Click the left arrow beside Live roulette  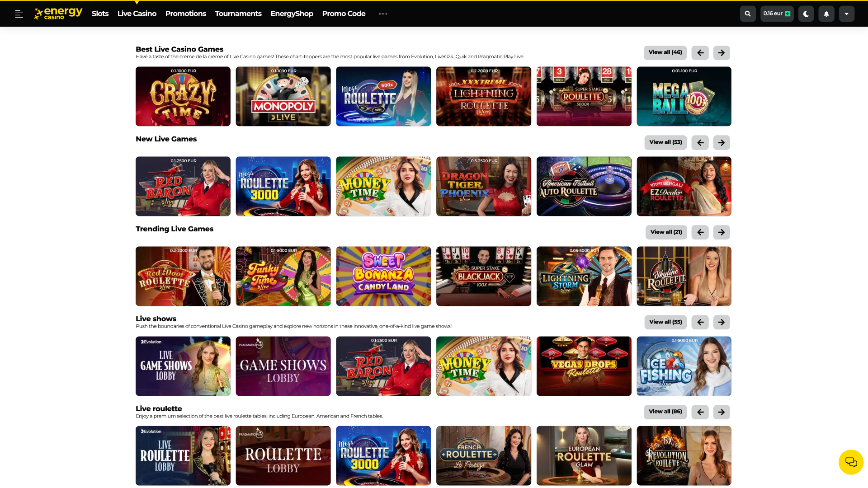[x=700, y=412]
